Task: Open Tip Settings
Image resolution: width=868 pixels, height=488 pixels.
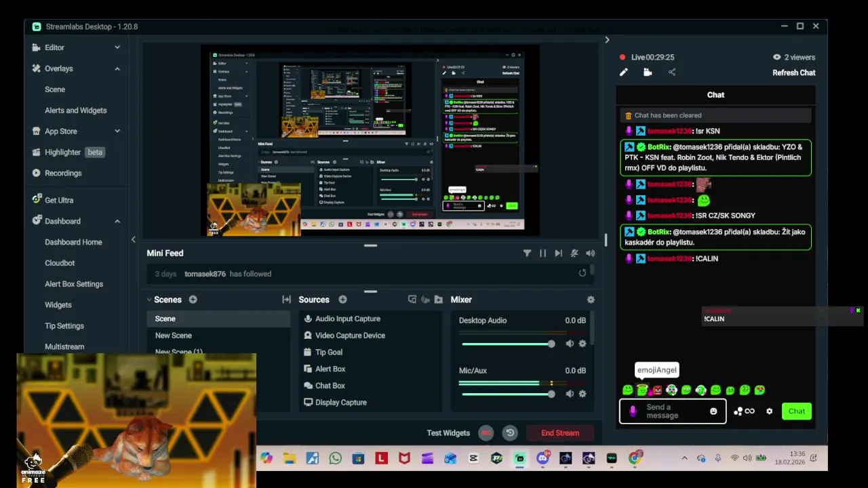Action: [64, 326]
